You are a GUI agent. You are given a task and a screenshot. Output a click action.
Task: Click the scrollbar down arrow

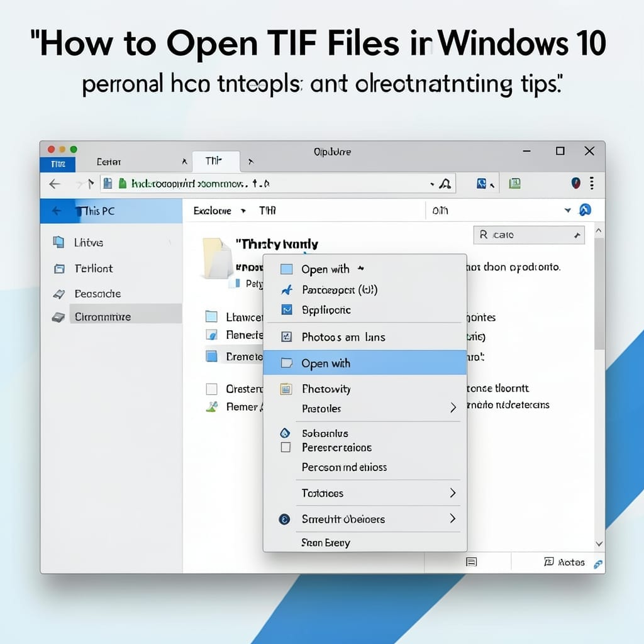point(599,544)
